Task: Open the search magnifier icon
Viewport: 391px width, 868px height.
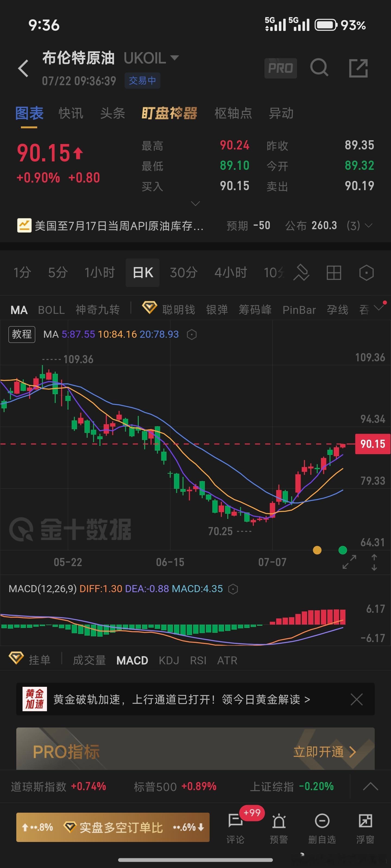Action: [319, 68]
